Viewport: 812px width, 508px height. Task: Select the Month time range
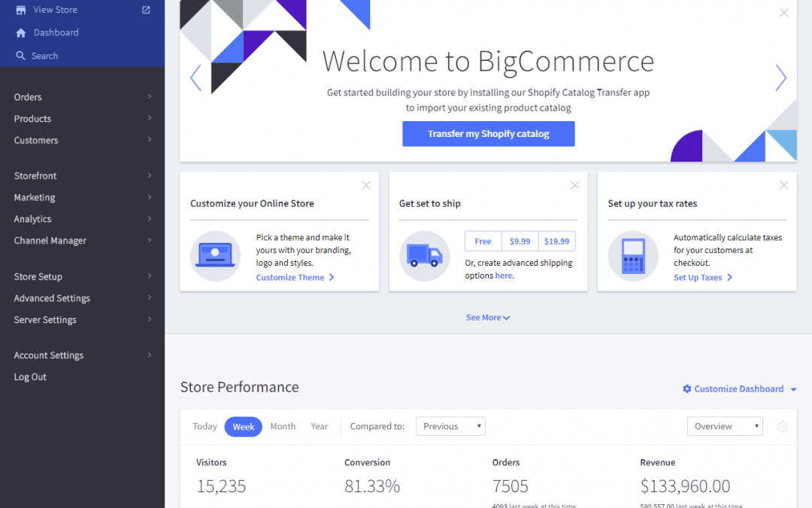pyautogui.click(x=283, y=426)
